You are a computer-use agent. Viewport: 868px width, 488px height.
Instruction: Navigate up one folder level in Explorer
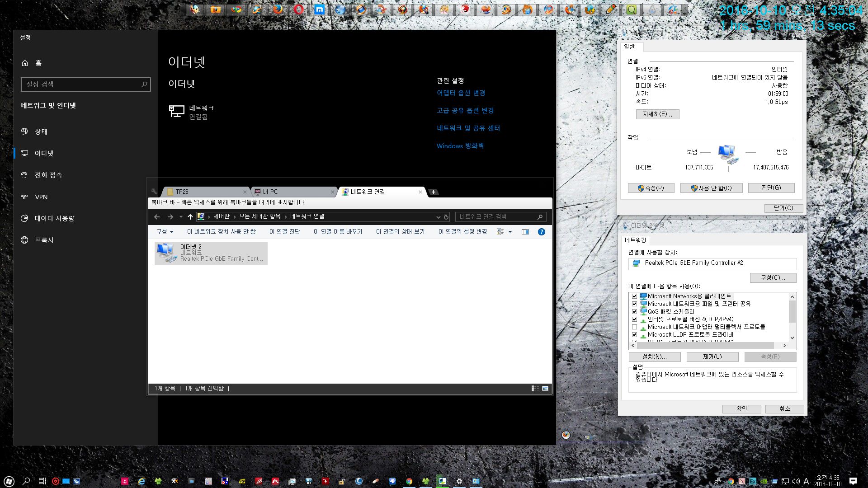pyautogui.click(x=190, y=217)
